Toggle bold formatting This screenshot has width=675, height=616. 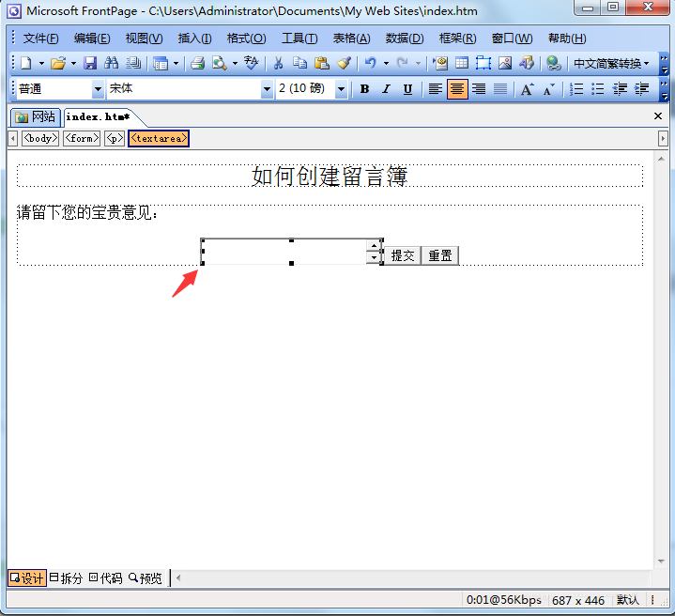click(x=364, y=89)
